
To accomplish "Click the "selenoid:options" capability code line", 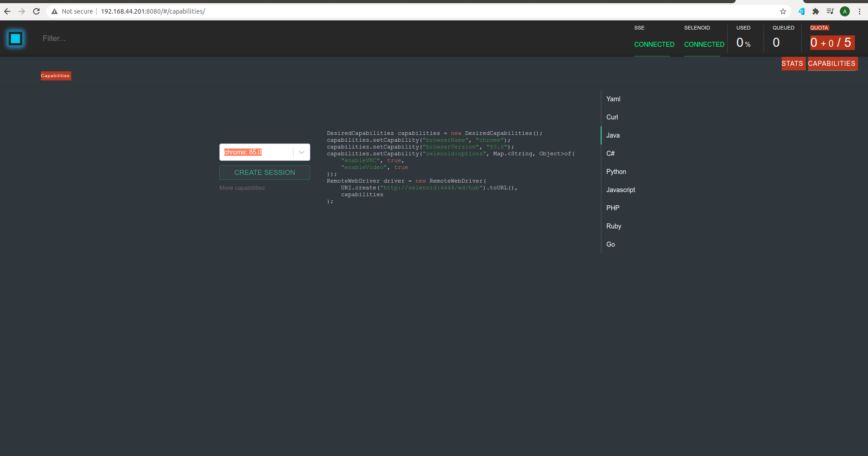I will [451, 154].
